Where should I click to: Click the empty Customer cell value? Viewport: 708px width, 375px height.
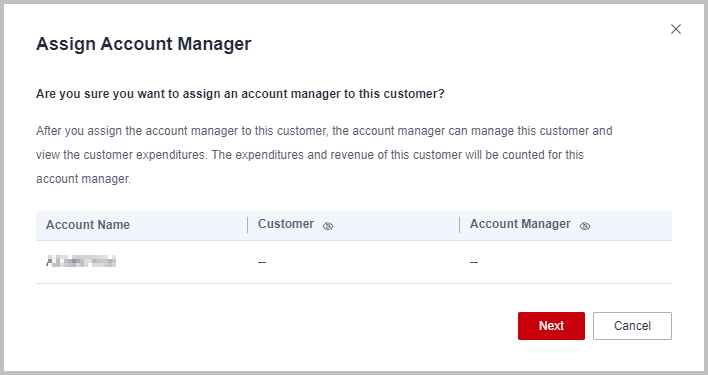tap(262, 262)
